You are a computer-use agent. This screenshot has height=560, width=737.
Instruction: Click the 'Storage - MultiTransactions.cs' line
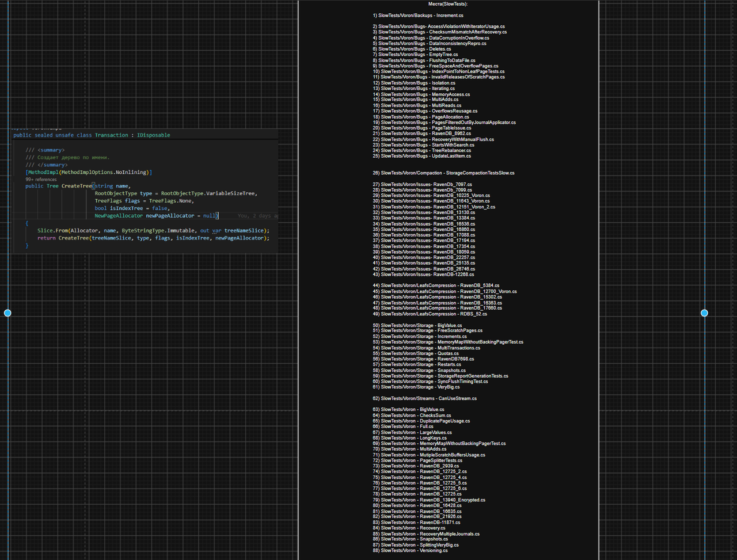point(427,348)
